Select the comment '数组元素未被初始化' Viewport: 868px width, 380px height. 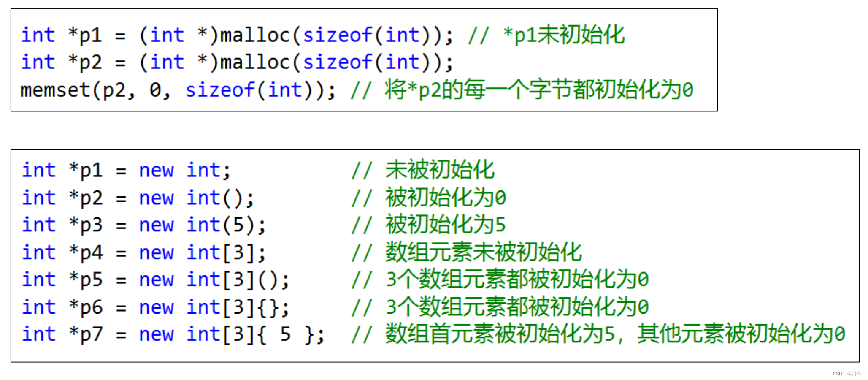484,252
